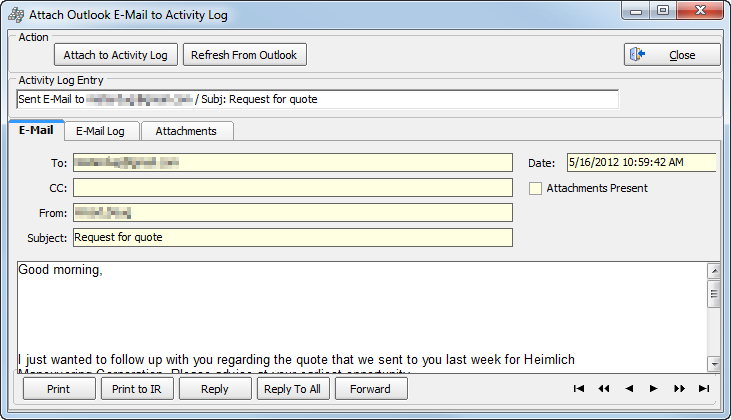Forward this e-mail

[371, 389]
